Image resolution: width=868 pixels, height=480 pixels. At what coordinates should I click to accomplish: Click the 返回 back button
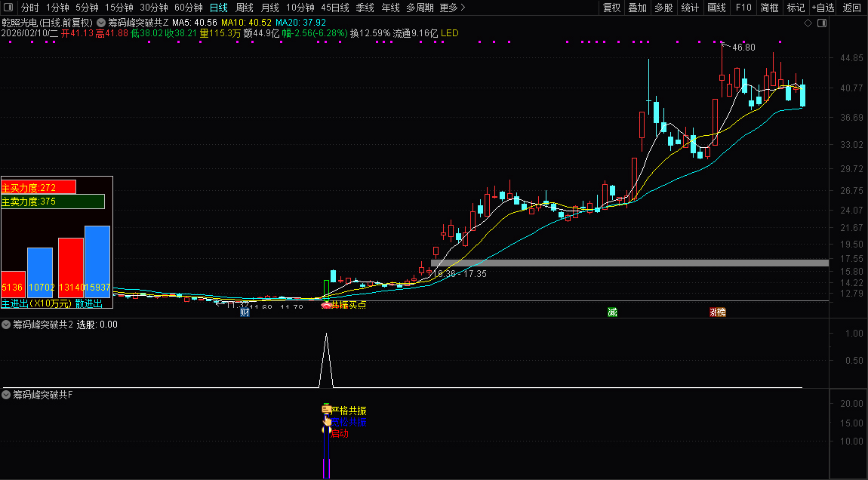[852, 8]
